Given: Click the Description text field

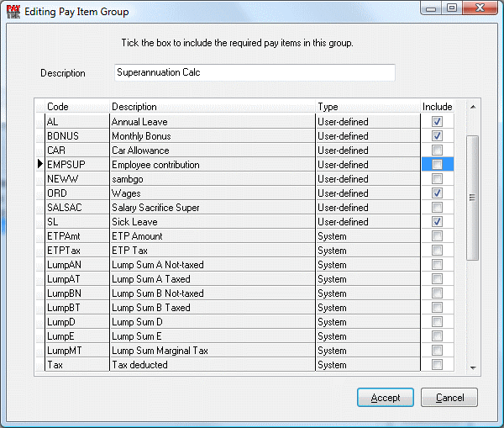Looking at the screenshot, I should pos(255,72).
